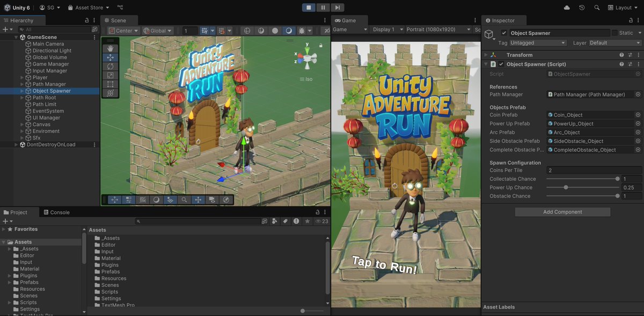
Task: Click the scene search magnifier in bottom overlay
Action: click(x=184, y=200)
